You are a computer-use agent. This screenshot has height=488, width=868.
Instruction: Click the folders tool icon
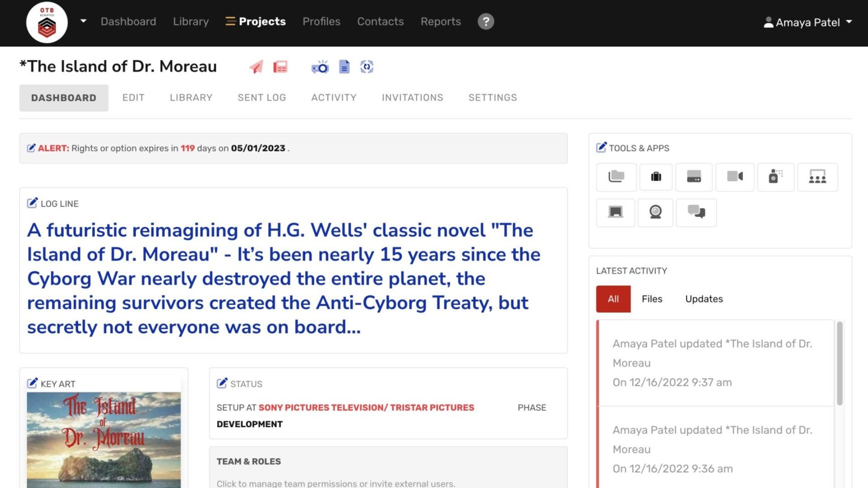click(616, 177)
